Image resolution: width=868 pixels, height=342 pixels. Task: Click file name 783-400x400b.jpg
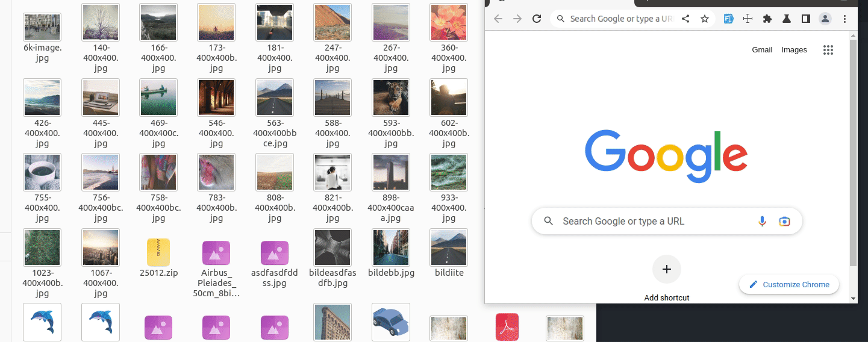click(216, 208)
